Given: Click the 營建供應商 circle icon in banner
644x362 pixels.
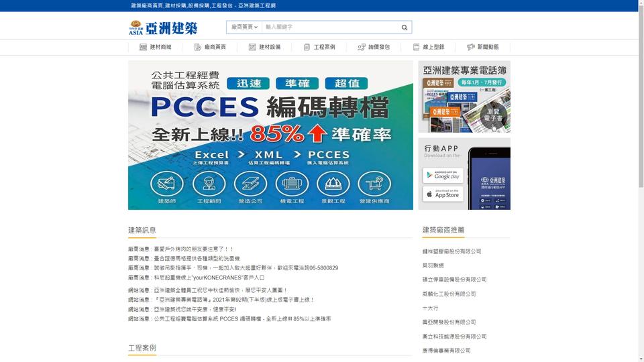Looking at the screenshot, I should 374,184.
